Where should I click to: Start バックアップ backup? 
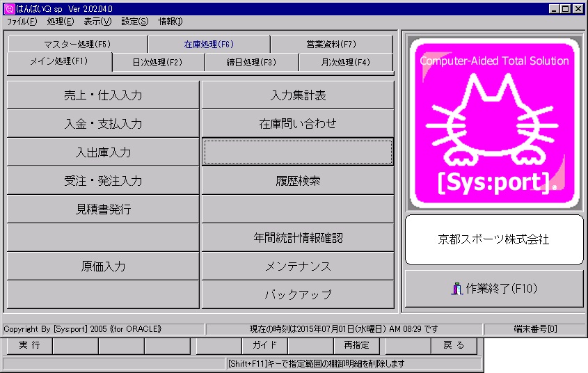pyautogui.click(x=298, y=294)
